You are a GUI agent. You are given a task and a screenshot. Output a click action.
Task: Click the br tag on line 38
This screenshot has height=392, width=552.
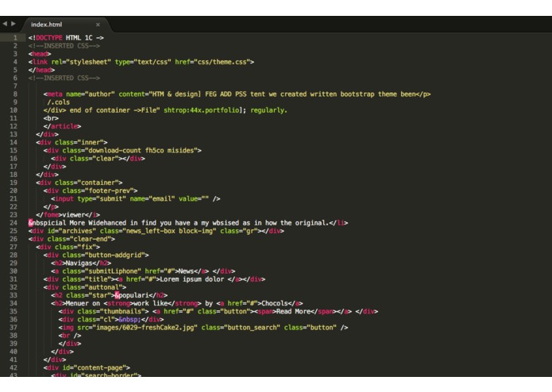[x=70, y=336]
